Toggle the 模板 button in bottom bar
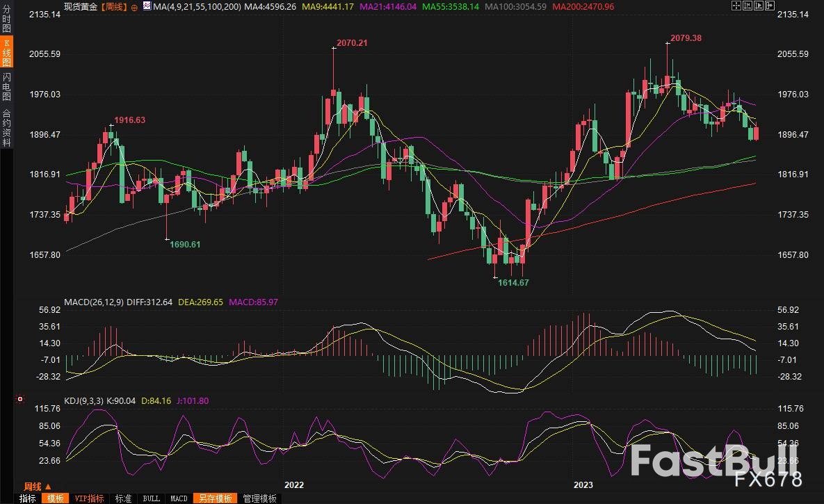824x504 pixels. pos(55,498)
